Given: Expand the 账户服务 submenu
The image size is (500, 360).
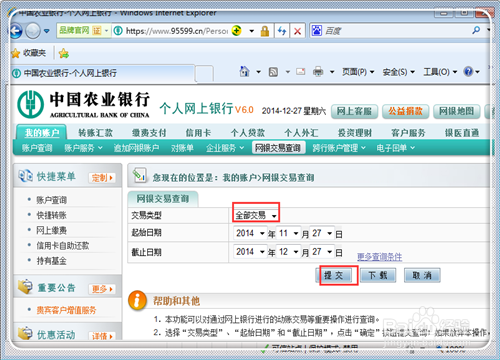Looking at the screenshot, I should [x=83, y=148].
